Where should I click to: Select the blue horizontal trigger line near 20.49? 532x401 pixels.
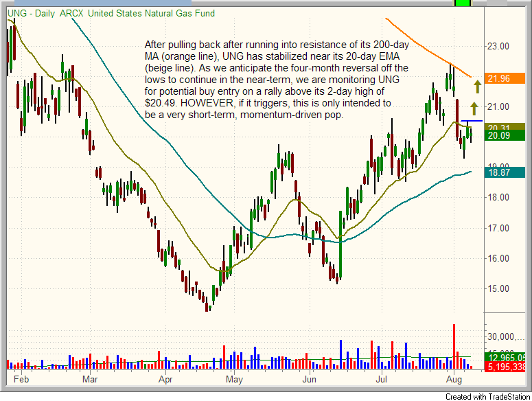tap(472, 121)
